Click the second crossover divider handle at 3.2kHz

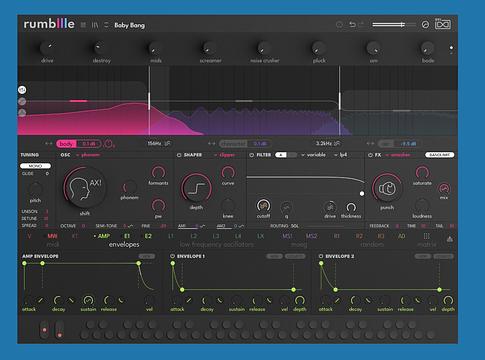(x=339, y=101)
